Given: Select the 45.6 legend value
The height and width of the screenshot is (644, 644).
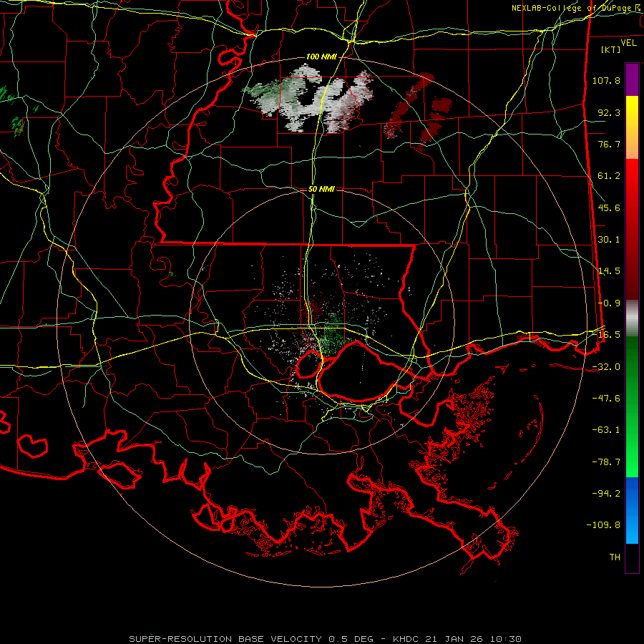Looking at the screenshot, I should tap(609, 208).
